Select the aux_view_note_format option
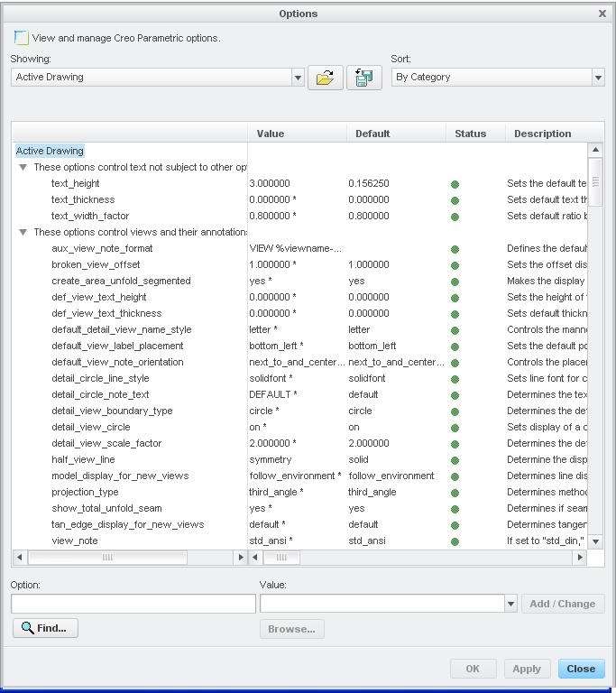The height and width of the screenshot is (693, 616). (x=102, y=248)
